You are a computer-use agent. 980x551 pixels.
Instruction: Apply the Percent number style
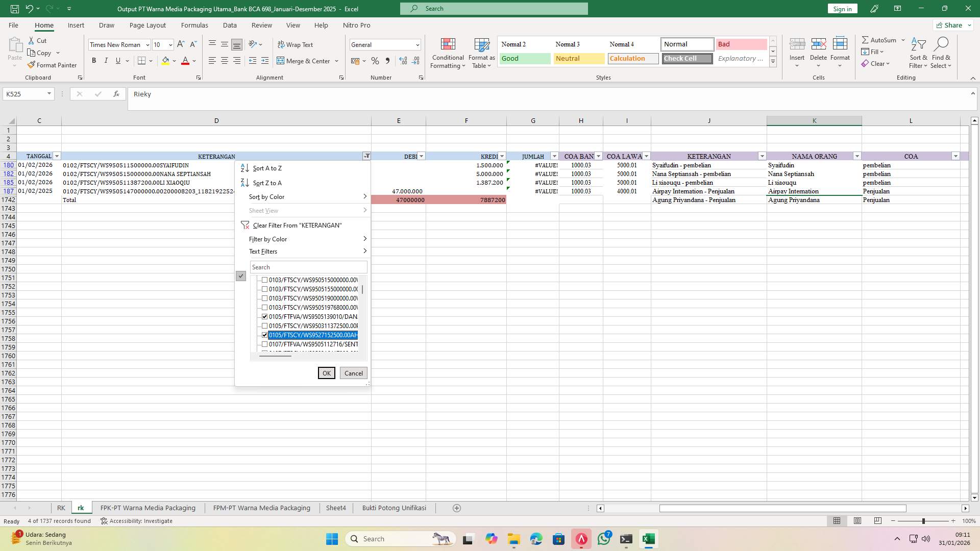[375, 61]
